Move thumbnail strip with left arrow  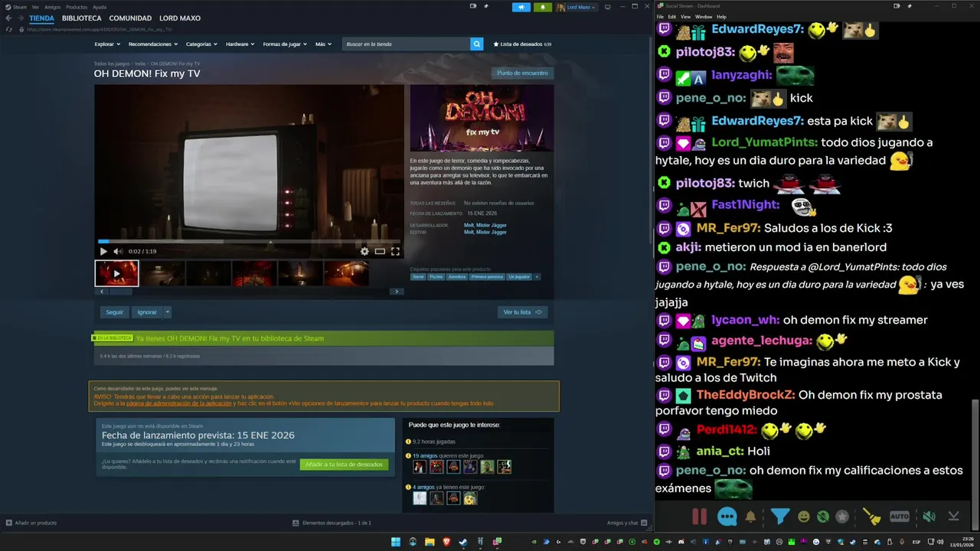(x=102, y=292)
